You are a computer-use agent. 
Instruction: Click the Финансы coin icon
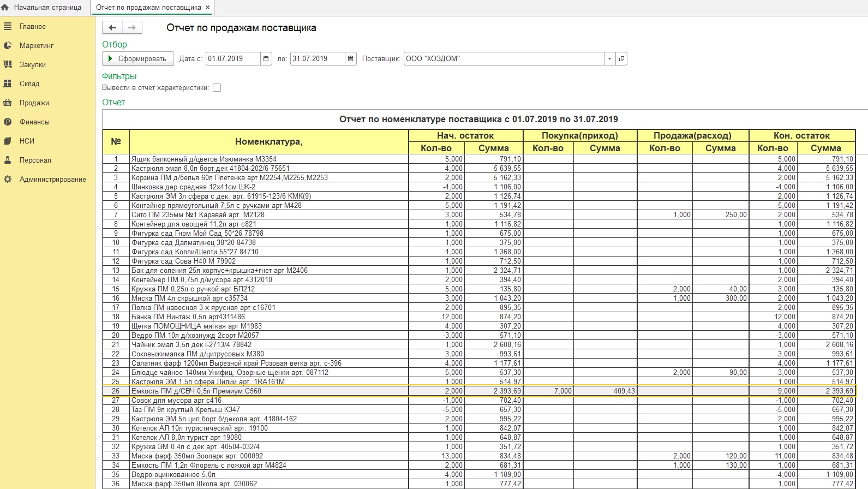point(8,122)
